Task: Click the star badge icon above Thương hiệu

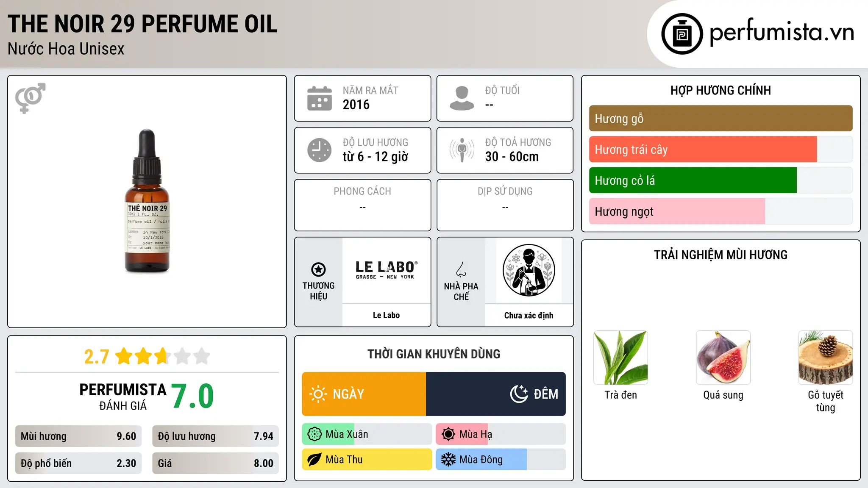Action: (318, 269)
